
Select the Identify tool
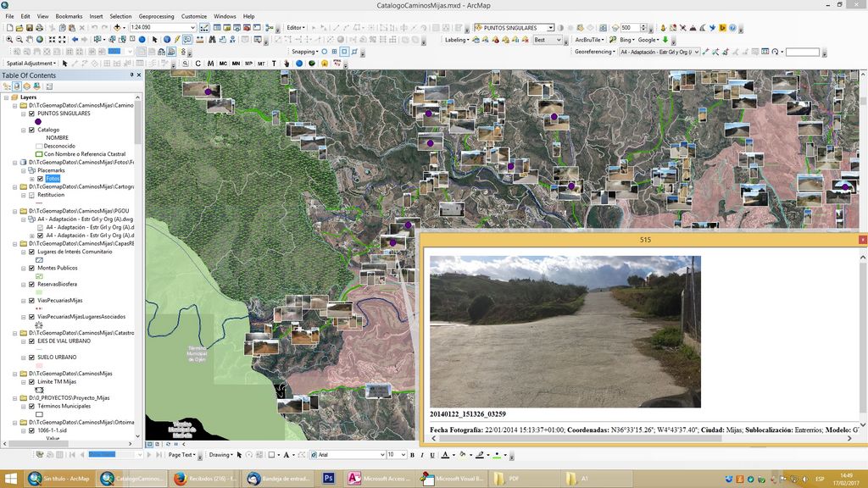tap(166, 39)
